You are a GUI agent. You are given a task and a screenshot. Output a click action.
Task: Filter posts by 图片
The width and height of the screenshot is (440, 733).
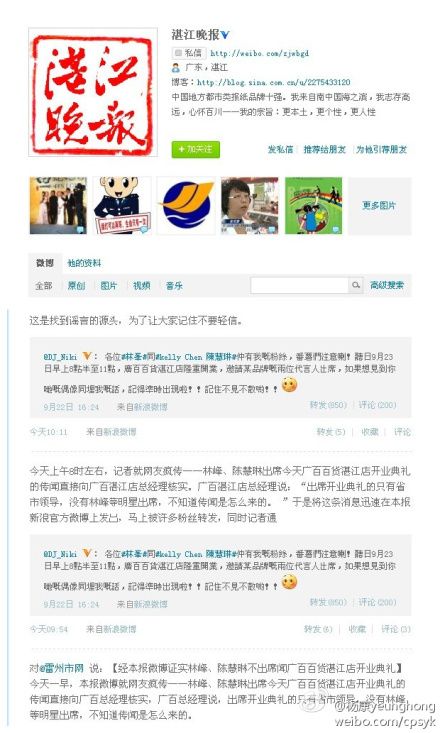pyautogui.click(x=109, y=285)
